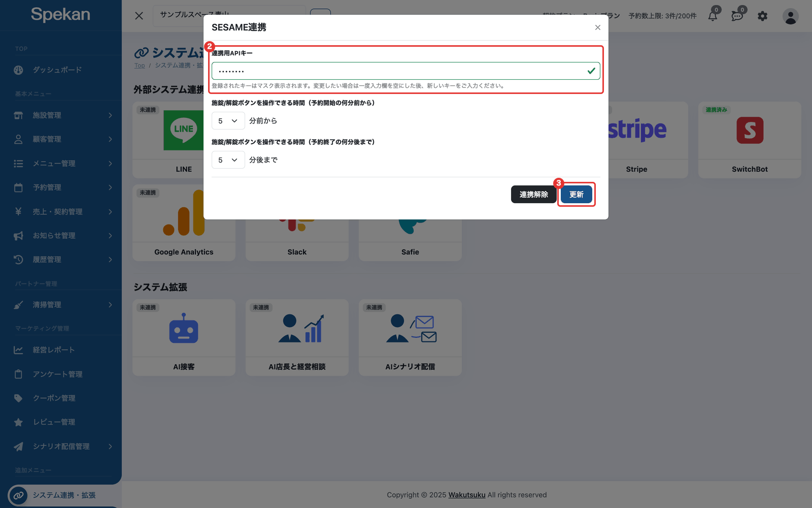
Task: Open アンケート管理 in sidebar
Action: tap(61, 374)
